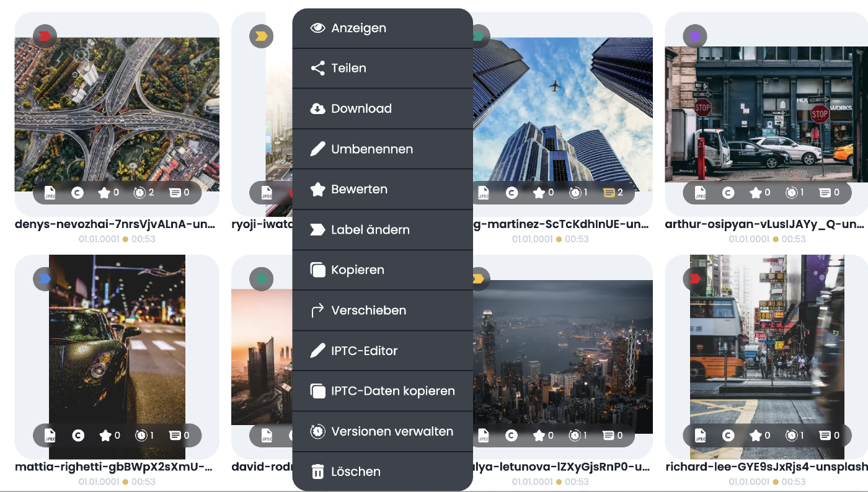Click star rating icon on Hong Kong skyline image

(x=538, y=436)
